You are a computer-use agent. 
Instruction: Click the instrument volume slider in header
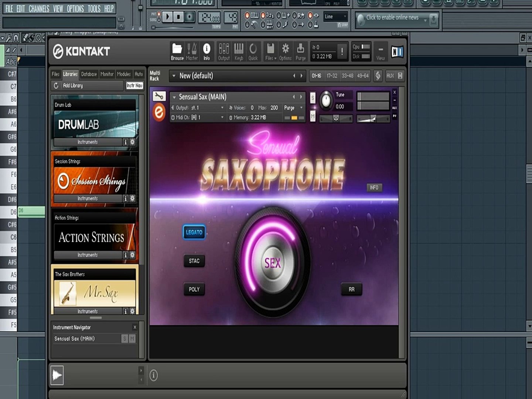coord(373,119)
